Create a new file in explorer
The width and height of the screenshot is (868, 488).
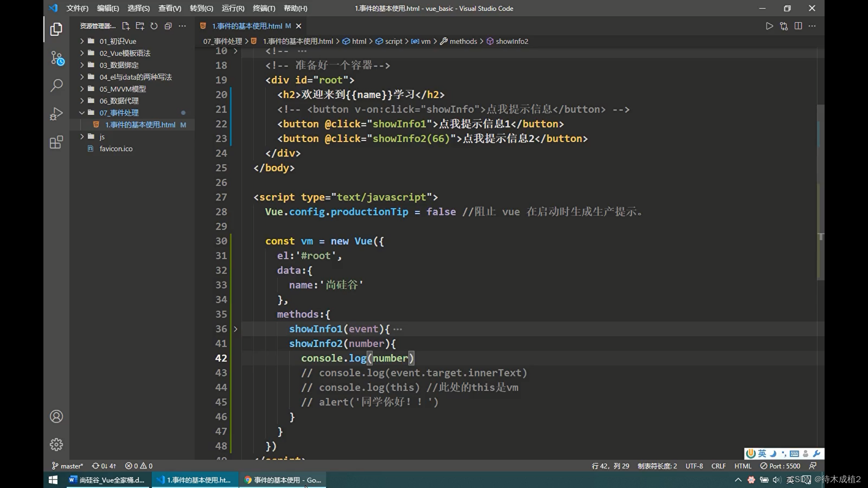click(126, 26)
